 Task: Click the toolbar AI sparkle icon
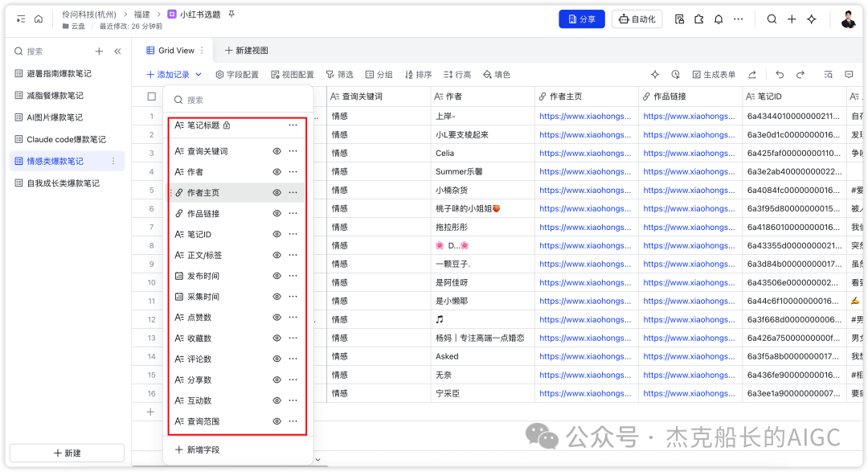[x=655, y=74]
